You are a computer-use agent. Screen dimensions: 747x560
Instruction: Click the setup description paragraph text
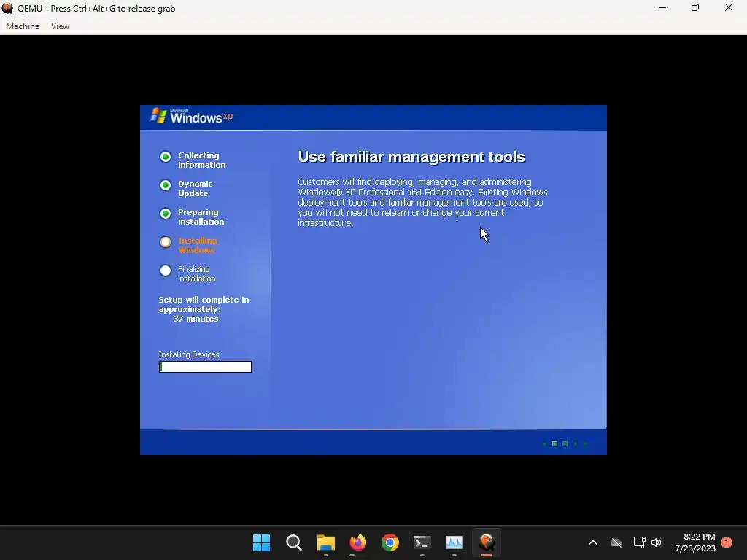(422, 203)
